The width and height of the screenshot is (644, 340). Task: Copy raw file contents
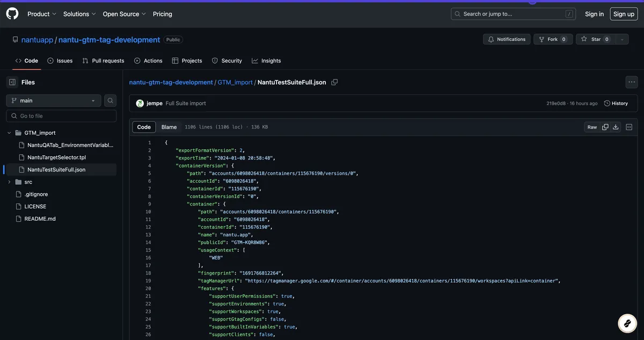click(x=605, y=127)
